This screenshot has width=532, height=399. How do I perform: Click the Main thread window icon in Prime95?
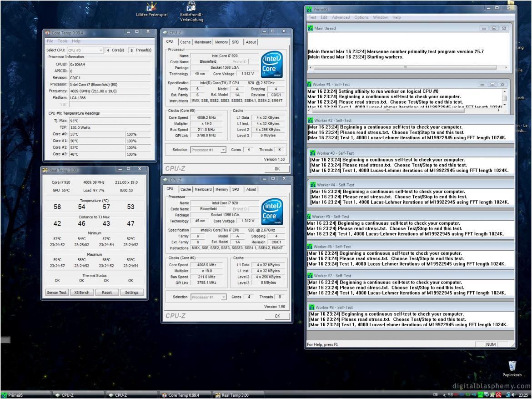310,29
